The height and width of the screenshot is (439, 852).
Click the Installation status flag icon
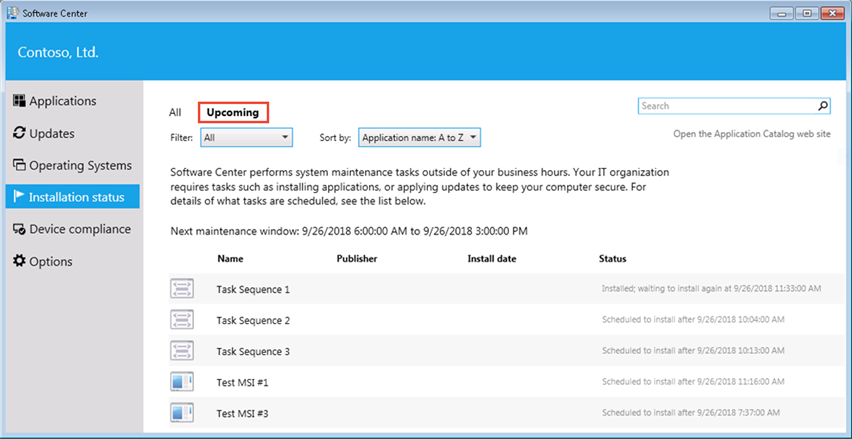coord(20,197)
